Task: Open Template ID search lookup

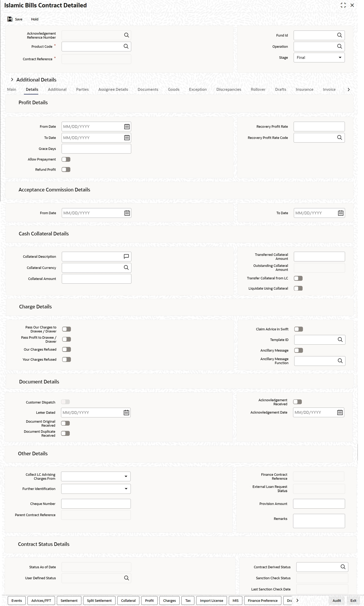Action: coord(340,340)
